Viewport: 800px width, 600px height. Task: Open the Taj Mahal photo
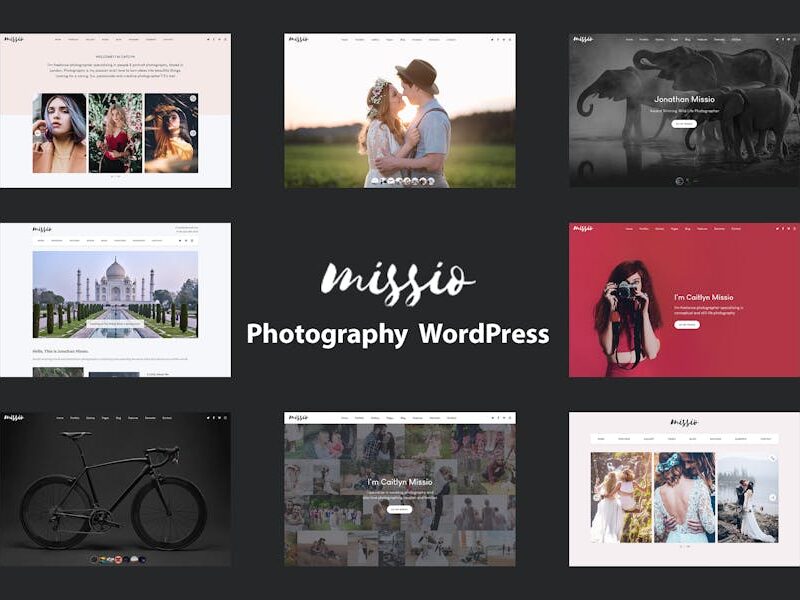[115, 294]
